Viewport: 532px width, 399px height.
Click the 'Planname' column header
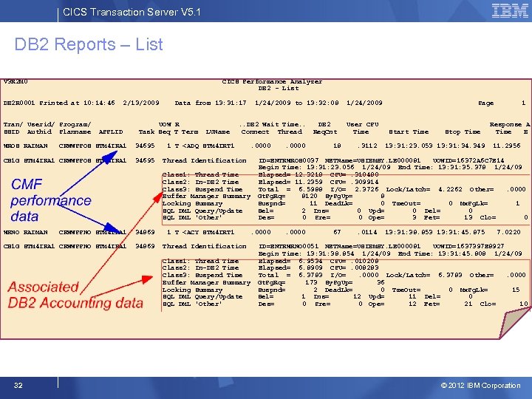75,132
